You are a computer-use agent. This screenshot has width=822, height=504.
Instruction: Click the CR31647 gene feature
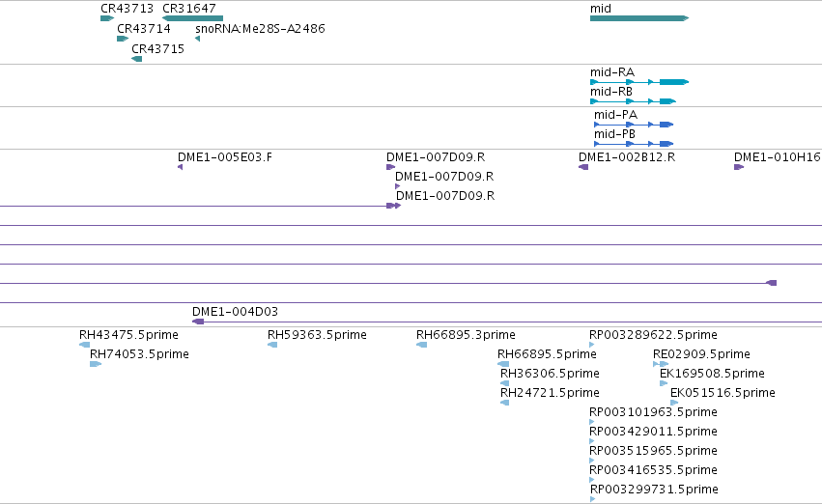(x=192, y=18)
